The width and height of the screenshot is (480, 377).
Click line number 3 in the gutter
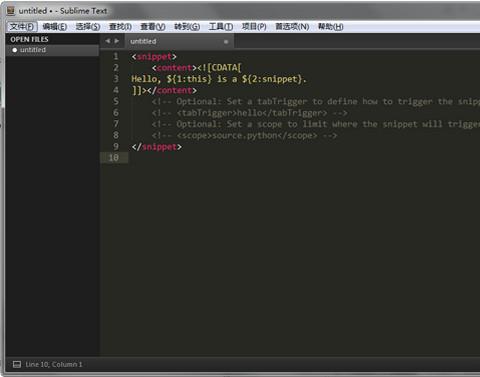116,79
